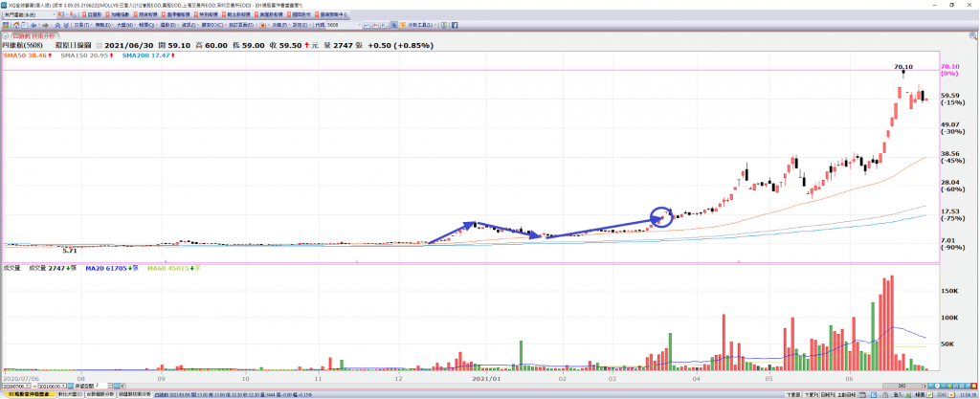Click the K-line chart icon after code box
Image resolution: width=980 pixels, height=399 pixels.
point(382,25)
